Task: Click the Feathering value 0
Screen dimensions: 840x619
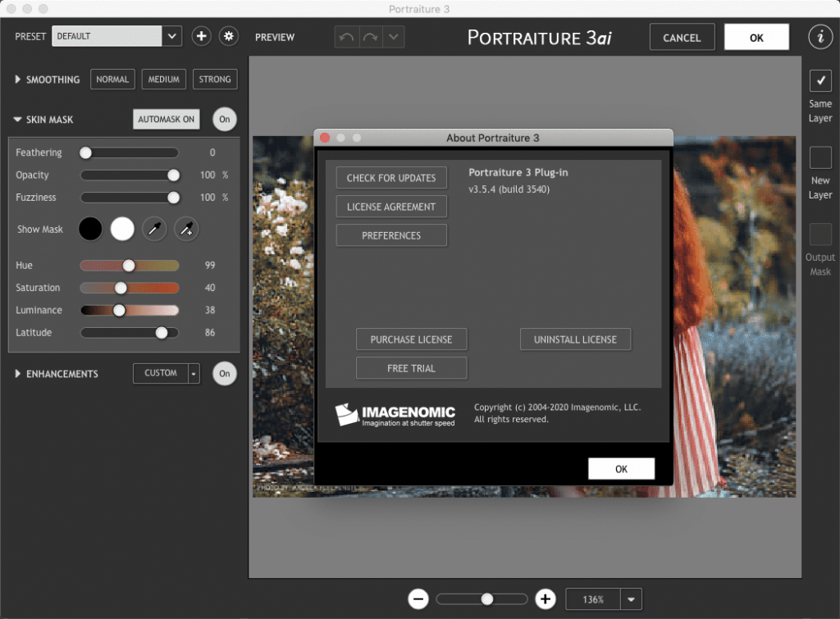Action: pos(212,152)
